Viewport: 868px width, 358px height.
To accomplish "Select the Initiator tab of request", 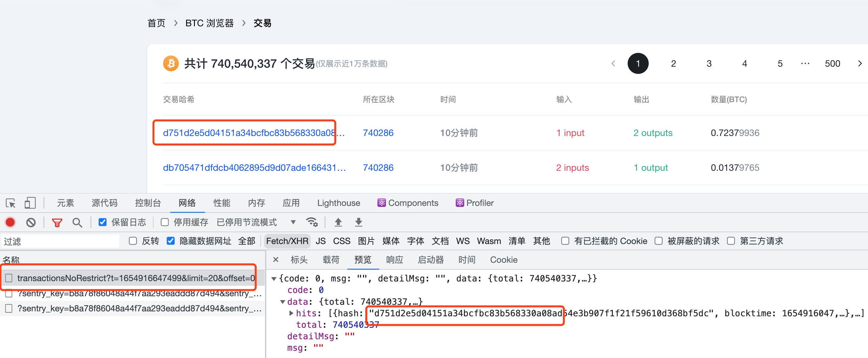I will pyautogui.click(x=431, y=259).
